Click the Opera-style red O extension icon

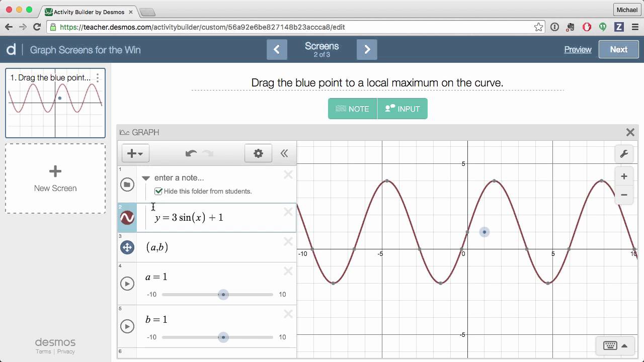pos(587,27)
